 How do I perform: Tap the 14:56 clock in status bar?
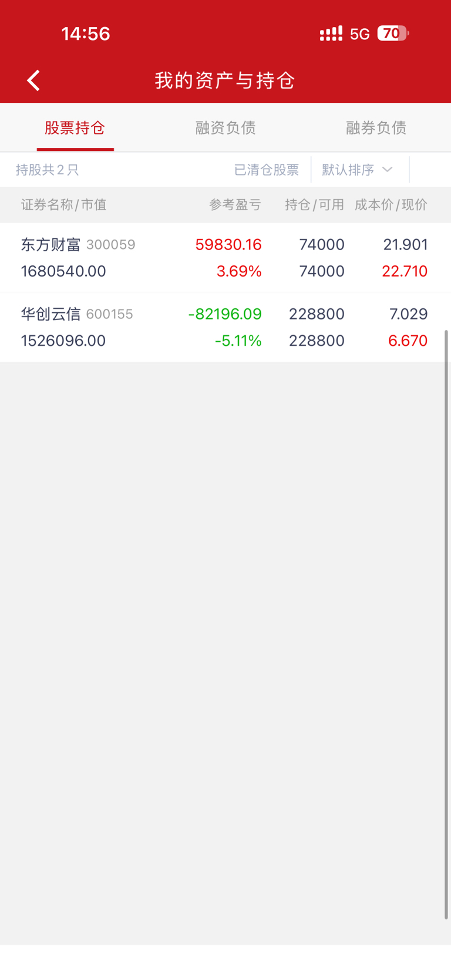(86, 33)
